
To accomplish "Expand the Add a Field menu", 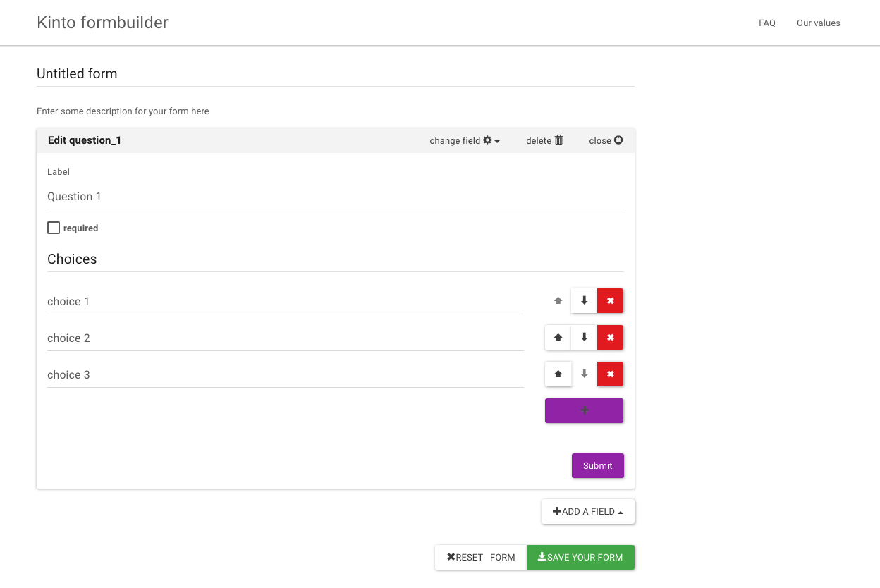I will pos(587,511).
